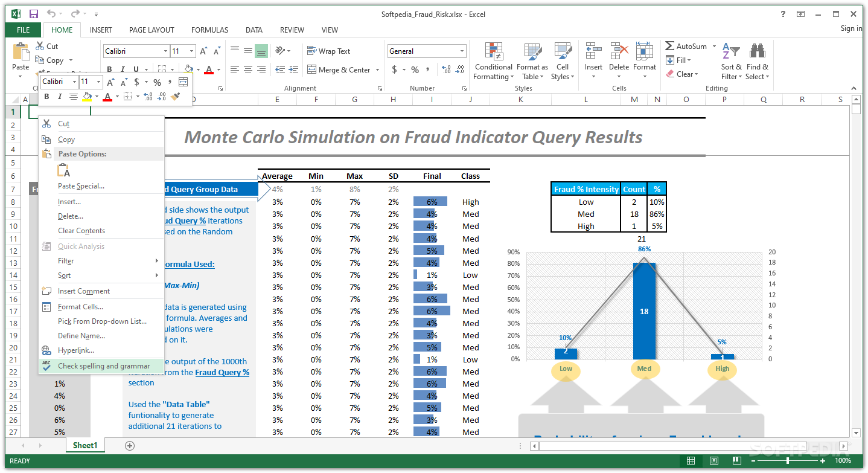Open the General number format dropdown
This screenshot has height=473, width=868.
click(462, 51)
